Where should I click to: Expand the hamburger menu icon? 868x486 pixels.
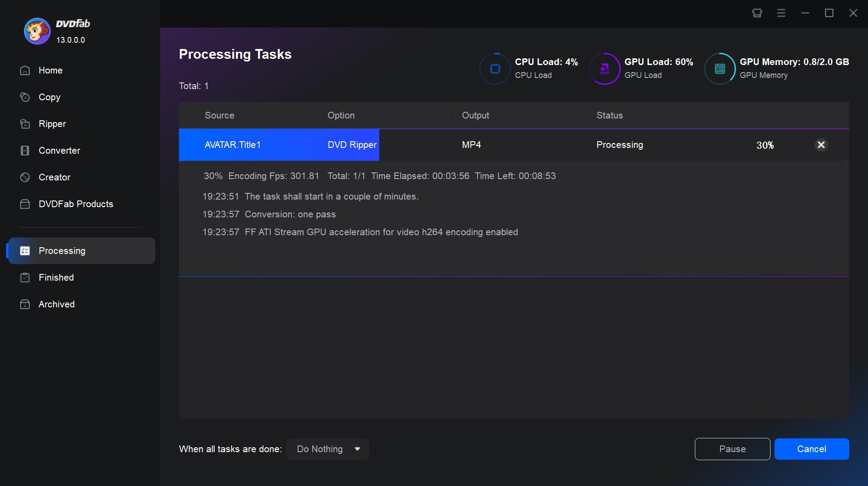coord(781,11)
